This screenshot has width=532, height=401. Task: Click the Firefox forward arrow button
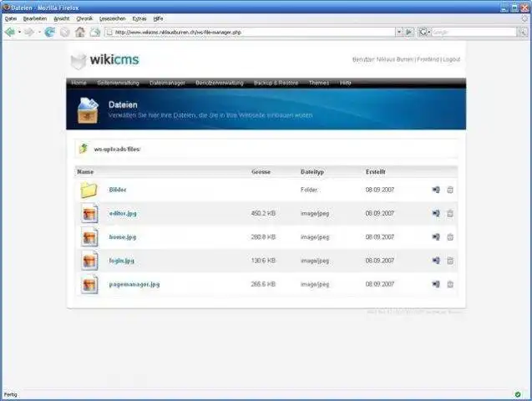click(29, 33)
